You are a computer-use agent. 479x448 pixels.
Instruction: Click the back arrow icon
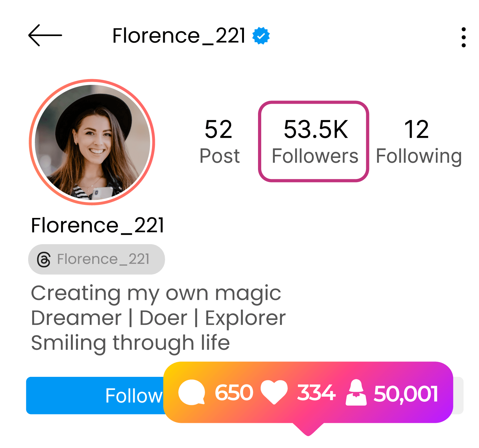tap(45, 35)
